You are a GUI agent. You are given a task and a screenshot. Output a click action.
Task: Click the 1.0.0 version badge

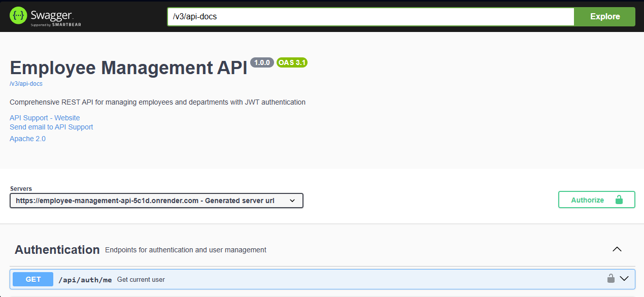(x=262, y=62)
